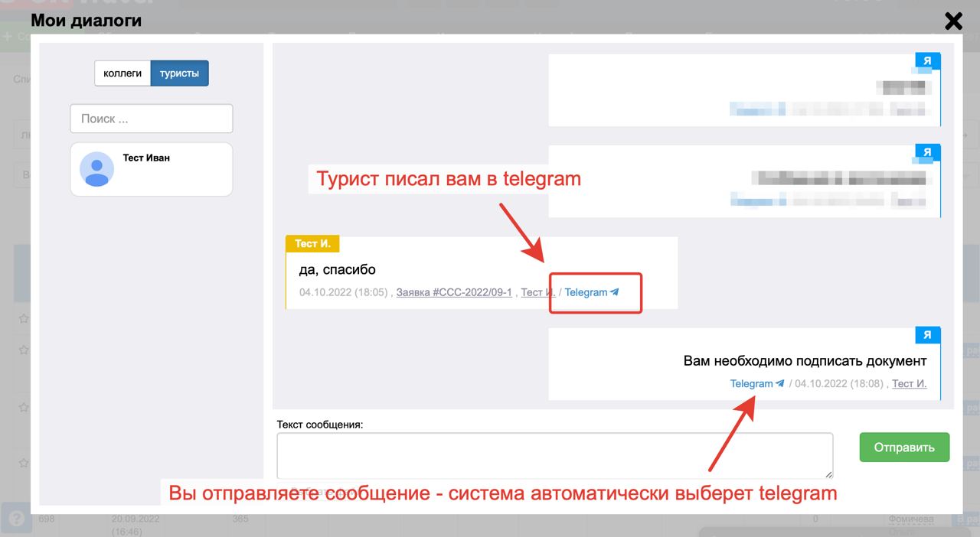
Task: Select text "Вам необходимо подписать документ"
Action: [x=805, y=360]
